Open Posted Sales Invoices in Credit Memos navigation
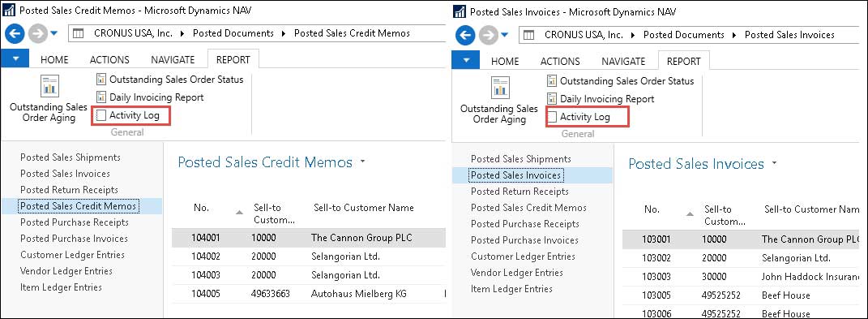This screenshot has height=319, width=868. coord(66,174)
